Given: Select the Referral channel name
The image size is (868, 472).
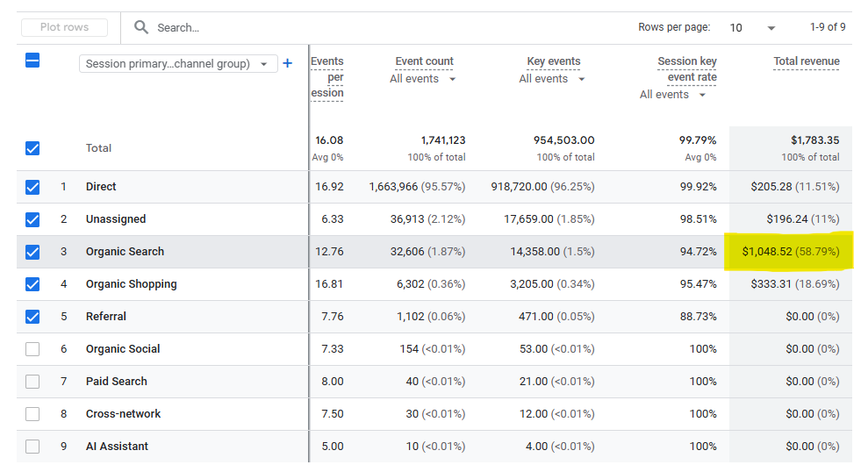Looking at the screenshot, I should click(105, 317).
